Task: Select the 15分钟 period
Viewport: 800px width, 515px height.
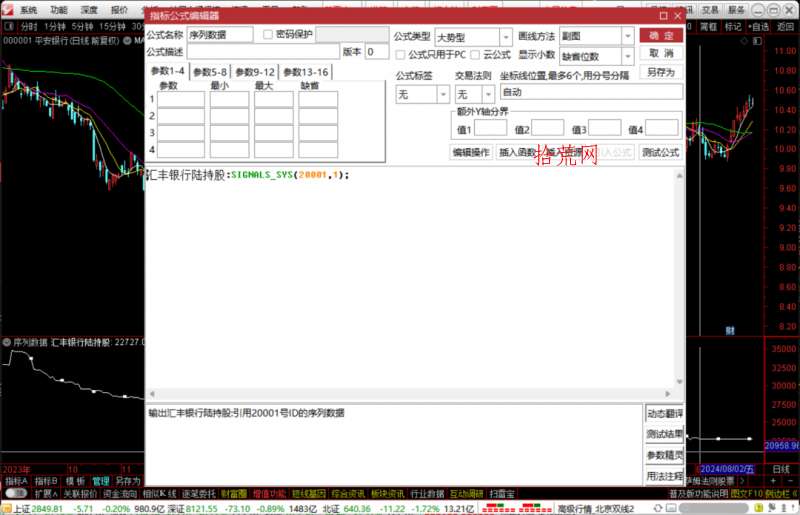Action: [112, 26]
